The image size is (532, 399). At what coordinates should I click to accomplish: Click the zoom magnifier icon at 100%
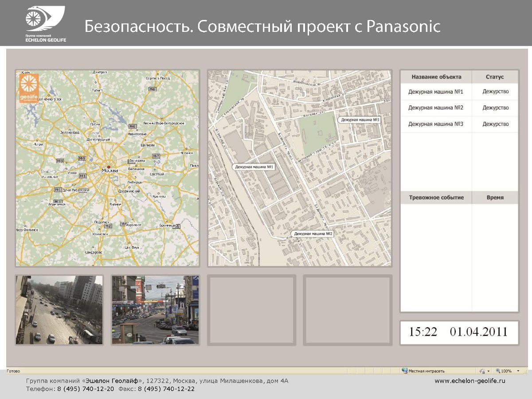point(498,371)
